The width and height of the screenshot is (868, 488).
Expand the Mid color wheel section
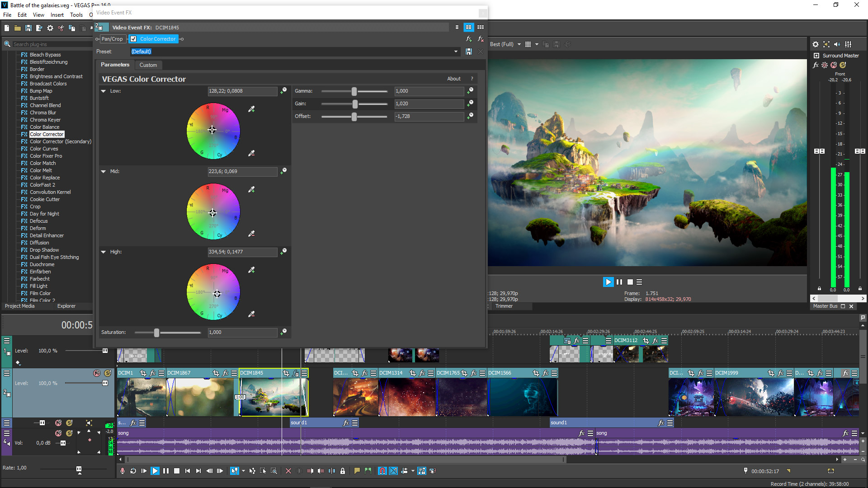(x=104, y=172)
